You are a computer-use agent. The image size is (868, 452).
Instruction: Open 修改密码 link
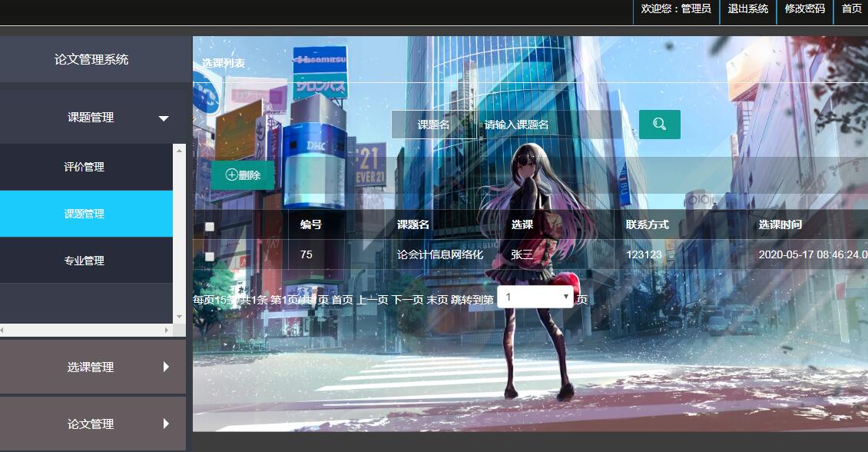pos(805,9)
